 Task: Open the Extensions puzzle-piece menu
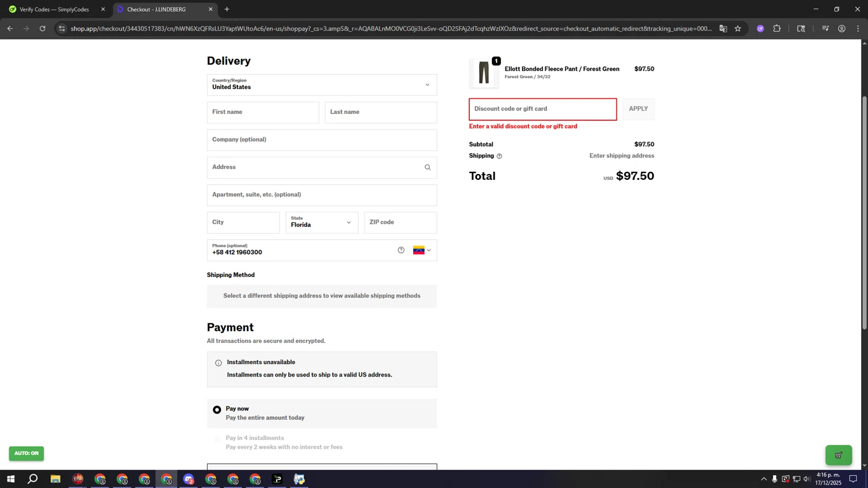pos(777,28)
